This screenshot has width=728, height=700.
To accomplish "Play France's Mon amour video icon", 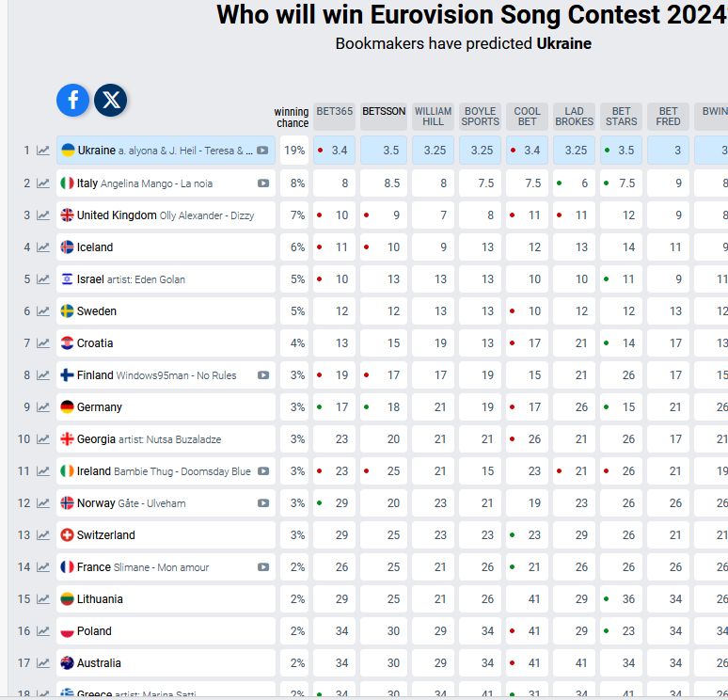I will point(263,567).
